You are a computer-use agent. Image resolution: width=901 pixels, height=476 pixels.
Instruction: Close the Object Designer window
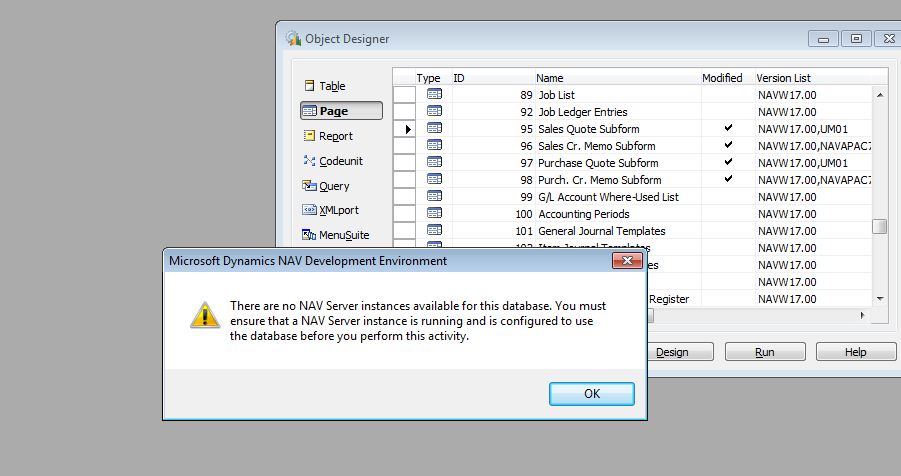click(x=888, y=39)
